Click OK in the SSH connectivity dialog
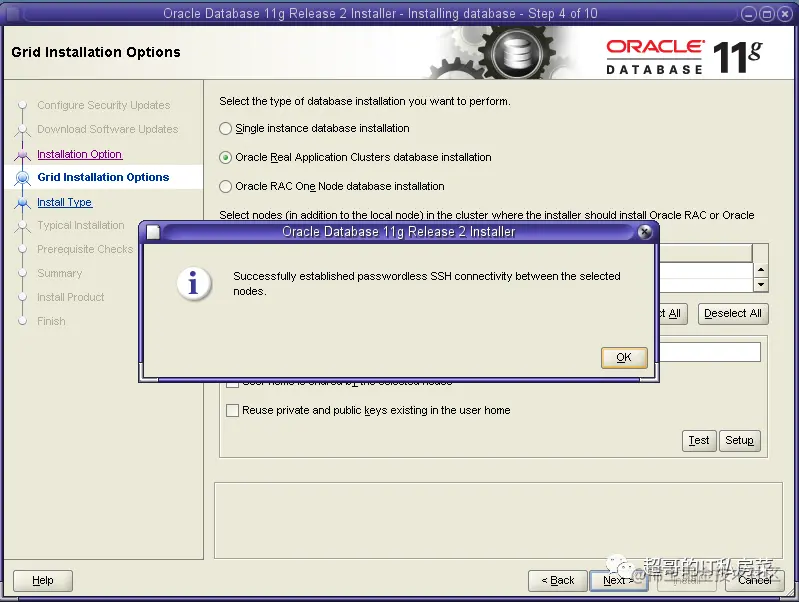 [x=624, y=357]
